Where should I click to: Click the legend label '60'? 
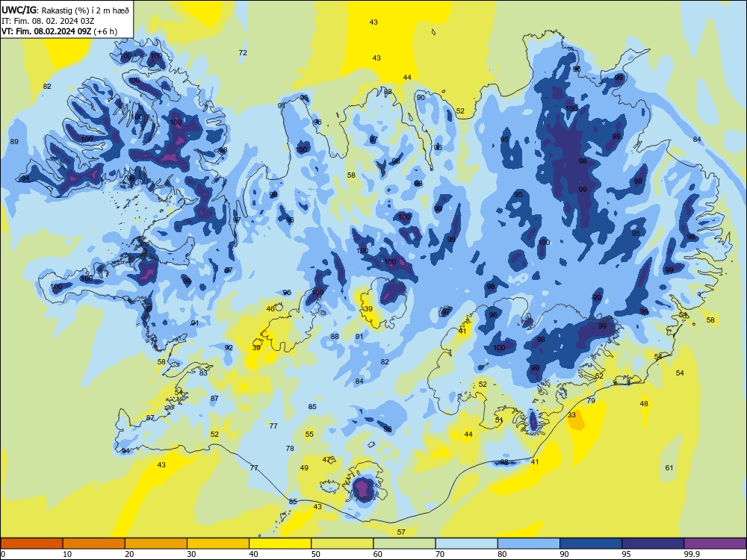click(378, 554)
